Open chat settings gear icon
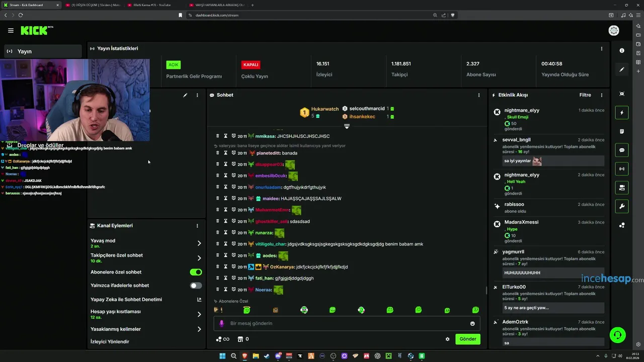This screenshot has width=644, height=362. [x=447, y=339]
